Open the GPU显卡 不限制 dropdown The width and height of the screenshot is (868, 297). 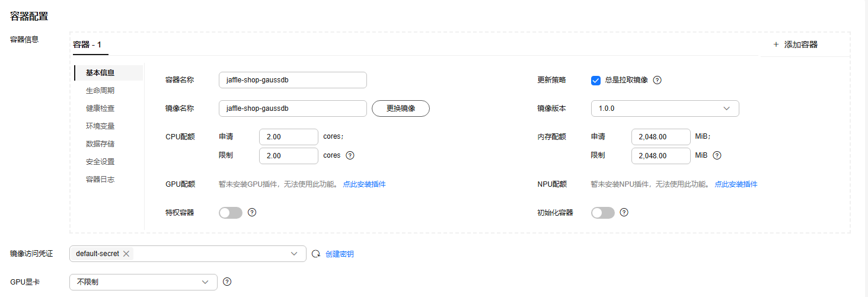tap(143, 282)
